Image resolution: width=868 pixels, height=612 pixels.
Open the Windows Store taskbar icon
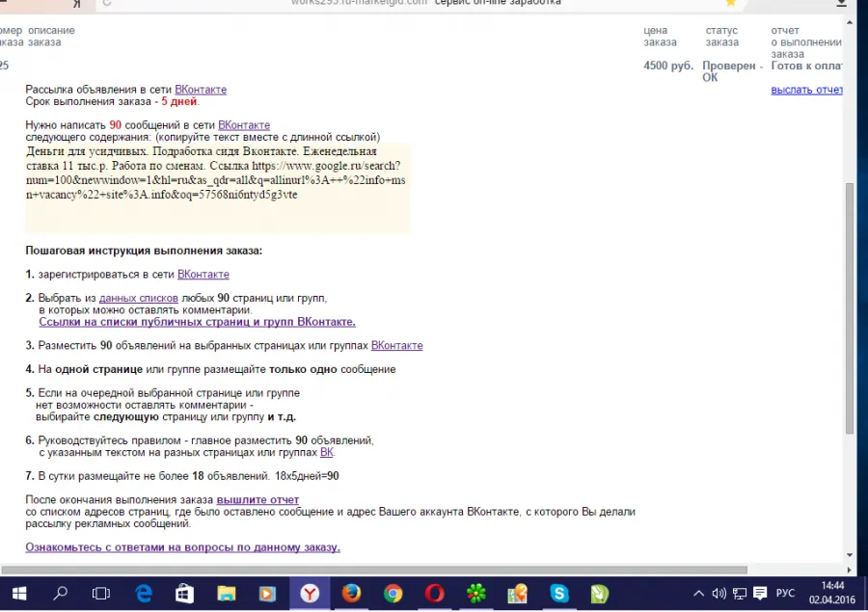pos(184,594)
